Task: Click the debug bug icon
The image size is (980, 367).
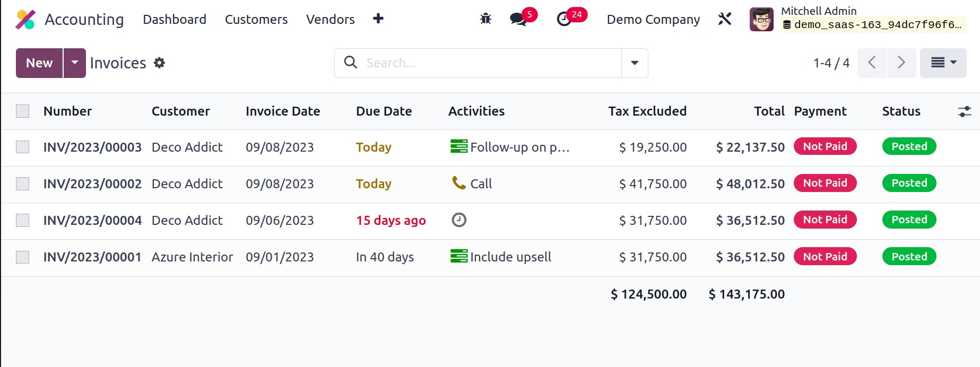Action: (x=485, y=19)
